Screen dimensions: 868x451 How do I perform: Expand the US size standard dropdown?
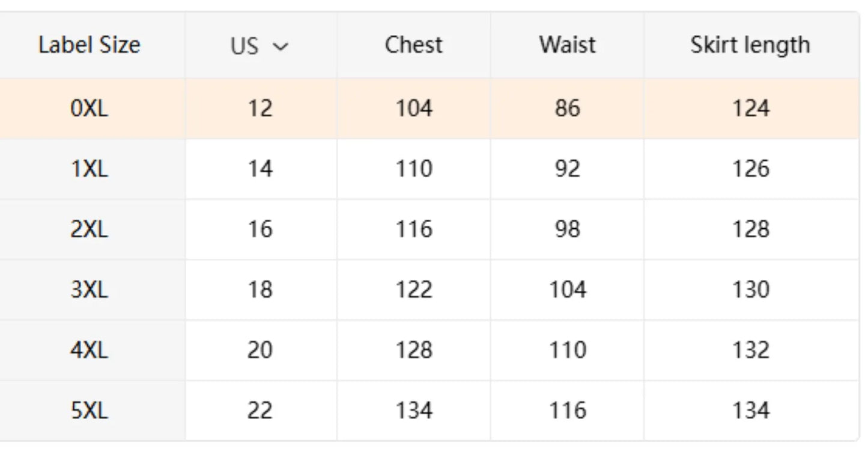[260, 46]
